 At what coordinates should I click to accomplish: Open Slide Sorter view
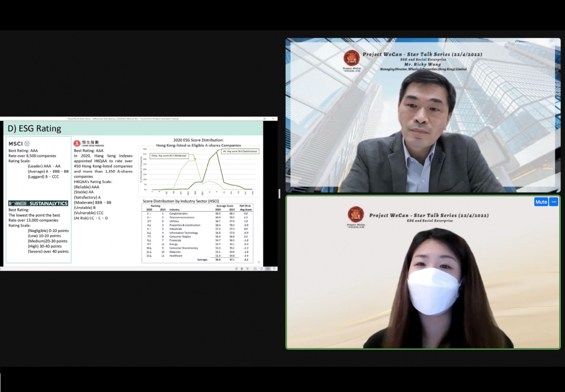coord(262,269)
